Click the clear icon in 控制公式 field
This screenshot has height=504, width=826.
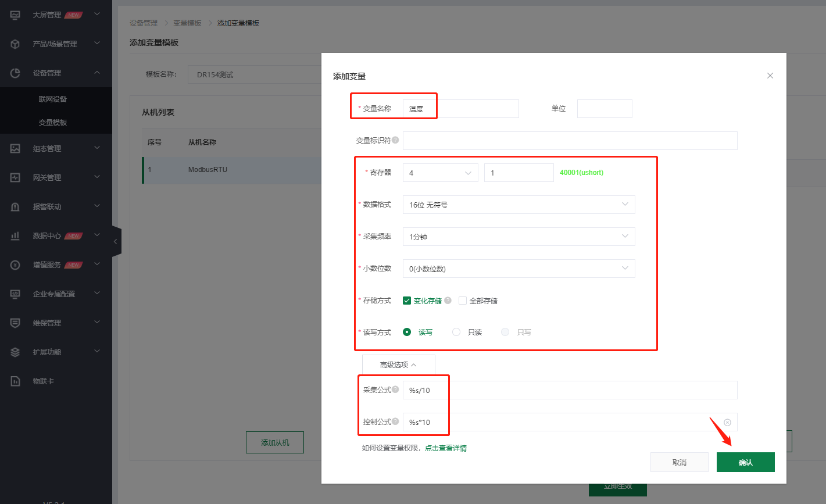point(727,423)
